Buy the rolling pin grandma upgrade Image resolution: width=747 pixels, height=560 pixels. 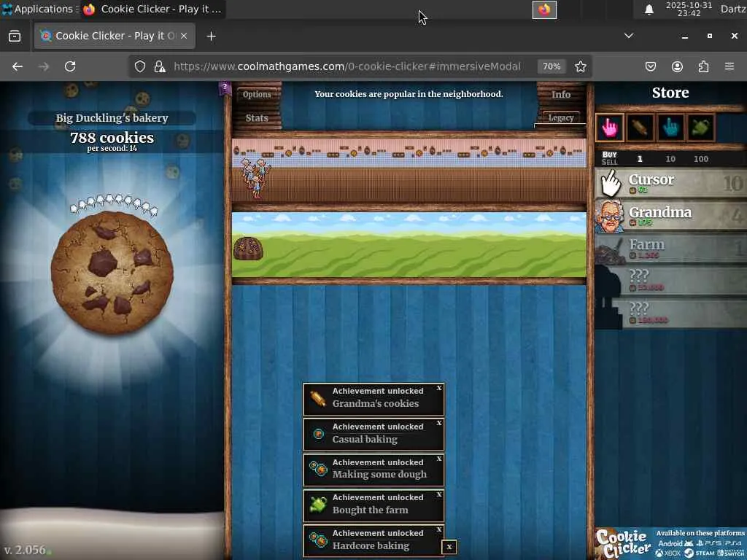[640, 128]
